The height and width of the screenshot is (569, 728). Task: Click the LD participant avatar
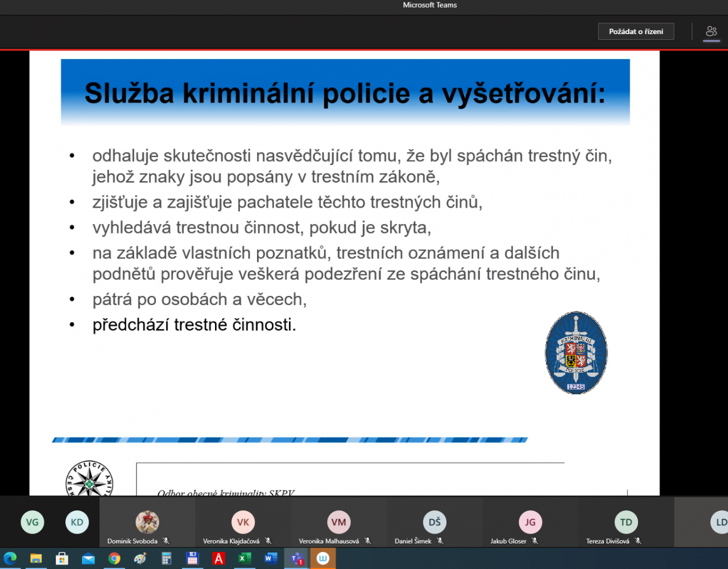click(719, 522)
